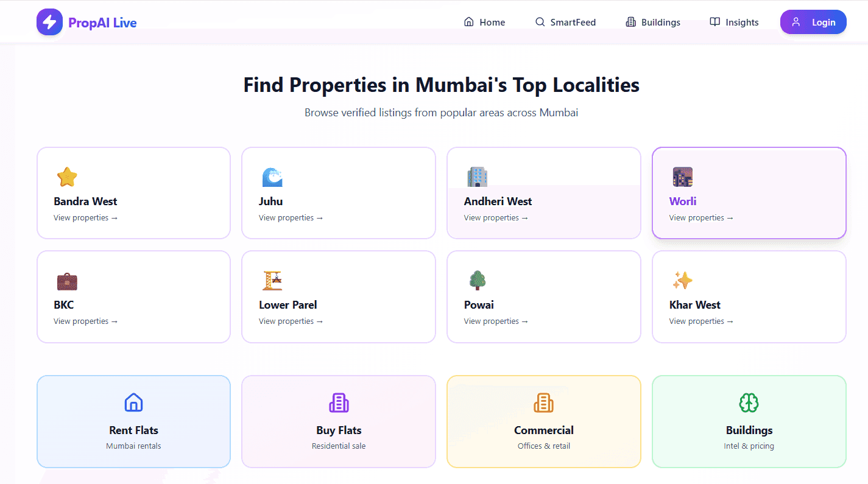Click the cityscape icon on Worli card
This screenshot has width=868, height=484.
tap(682, 177)
